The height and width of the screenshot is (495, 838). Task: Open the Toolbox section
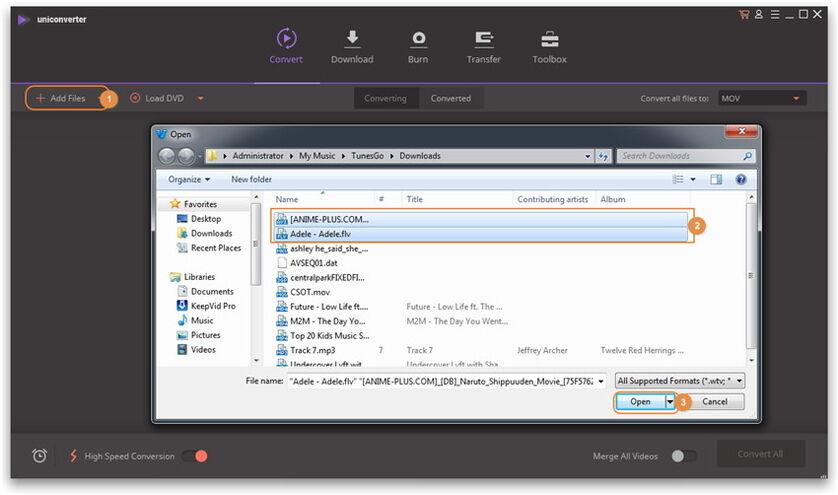(549, 40)
